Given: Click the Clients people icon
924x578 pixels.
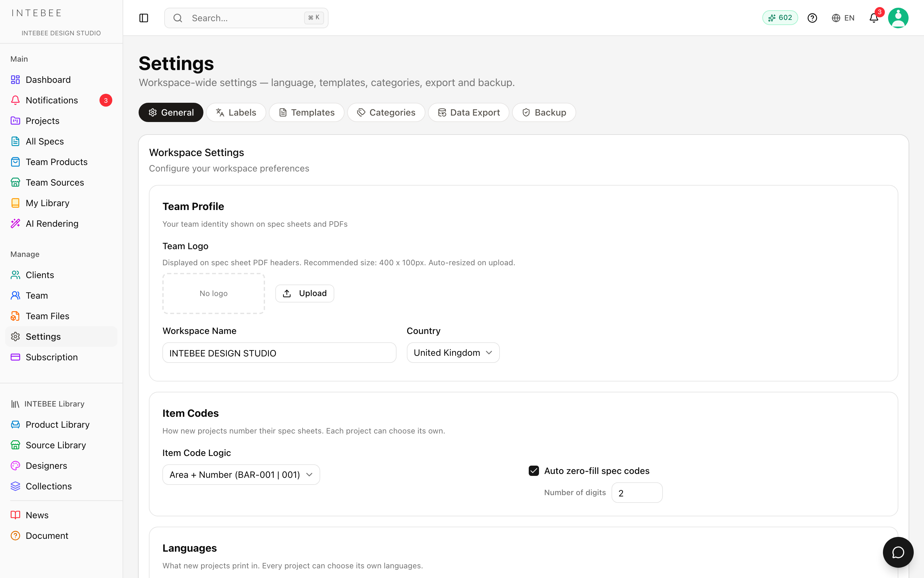Looking at the screenshot, I should click(x=15, y=275).
